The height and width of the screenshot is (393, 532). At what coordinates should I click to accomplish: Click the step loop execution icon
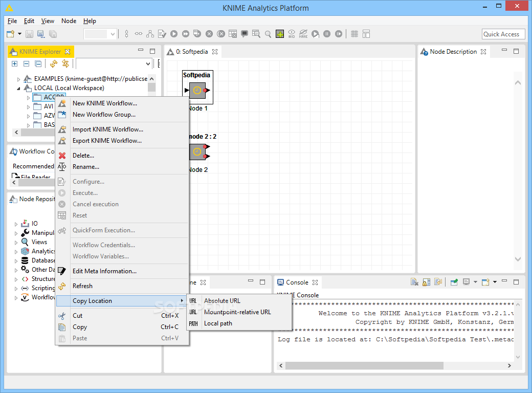coord(339,34)
